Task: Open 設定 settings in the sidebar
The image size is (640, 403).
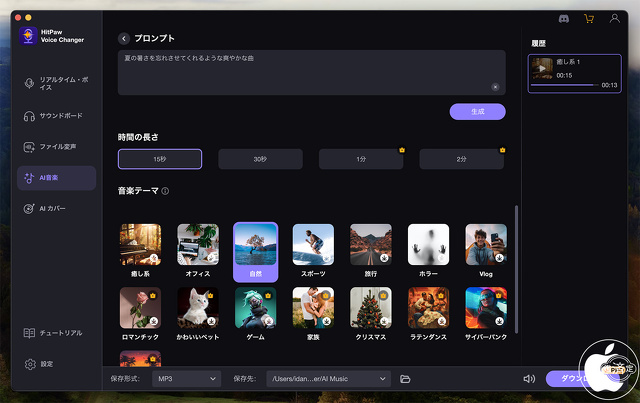Action: (57, 364)
